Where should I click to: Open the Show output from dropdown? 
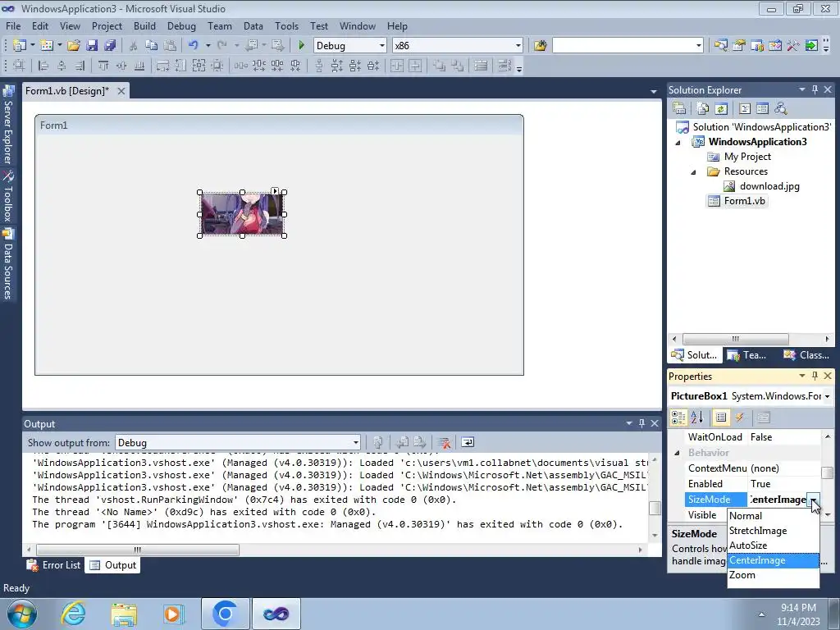[x=355, y=442]
